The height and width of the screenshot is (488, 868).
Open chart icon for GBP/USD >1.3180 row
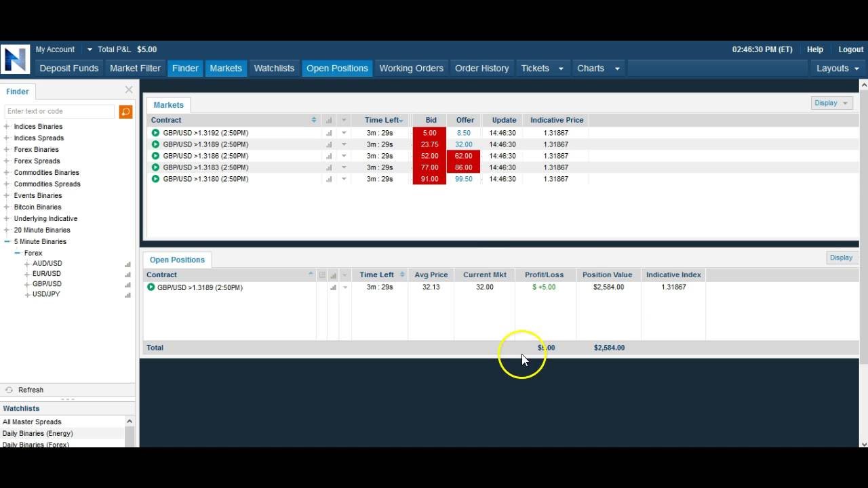(329, 179)
